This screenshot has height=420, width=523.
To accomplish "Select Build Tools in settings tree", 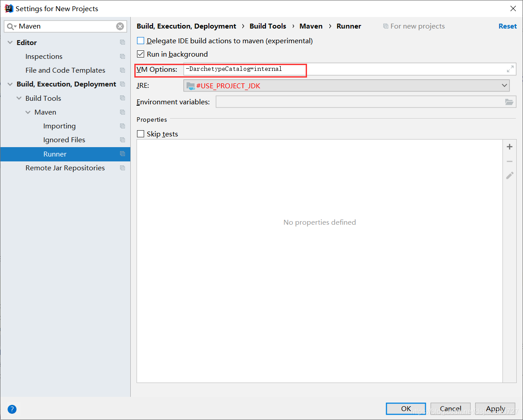I will coord(43,98).
